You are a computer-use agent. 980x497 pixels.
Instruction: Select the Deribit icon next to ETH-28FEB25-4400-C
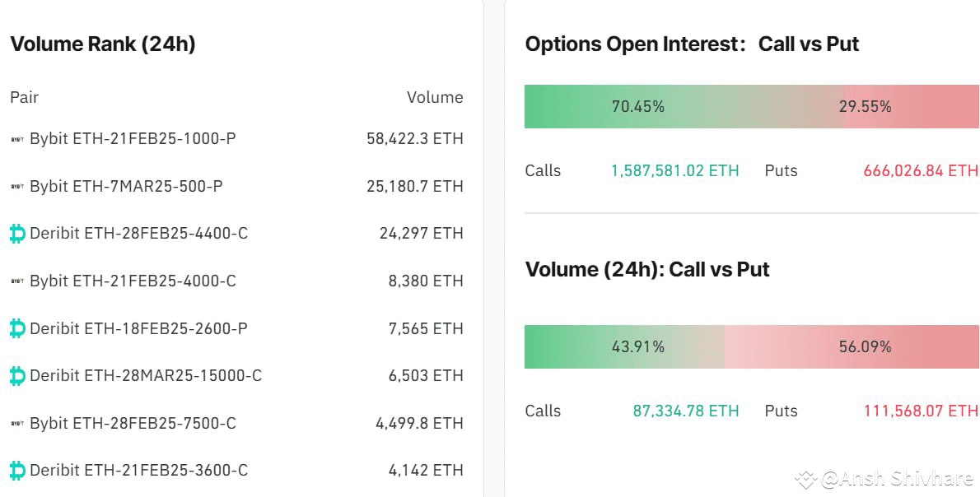(16, 233)
